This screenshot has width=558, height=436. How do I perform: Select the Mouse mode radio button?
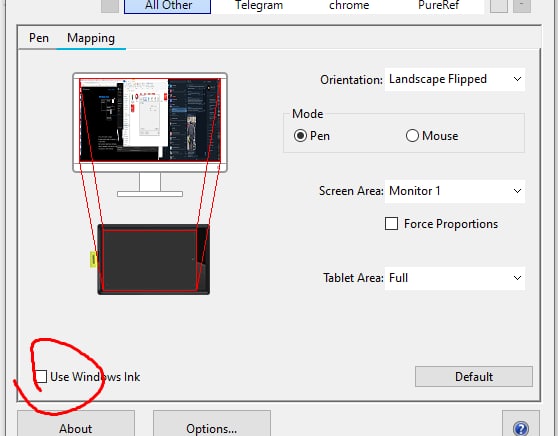point(412,136)
